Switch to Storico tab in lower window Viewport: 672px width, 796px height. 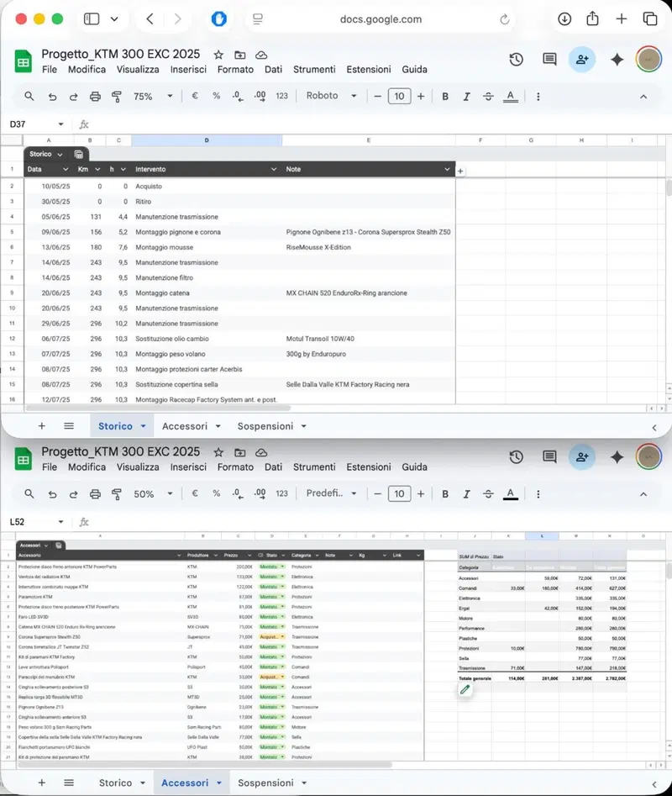tap(115, 783)
